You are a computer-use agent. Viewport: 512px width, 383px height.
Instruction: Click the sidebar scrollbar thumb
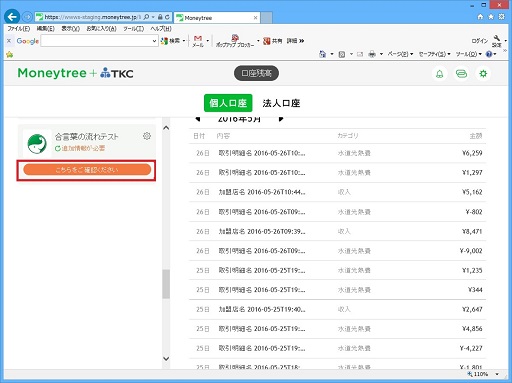coord(166,284)
